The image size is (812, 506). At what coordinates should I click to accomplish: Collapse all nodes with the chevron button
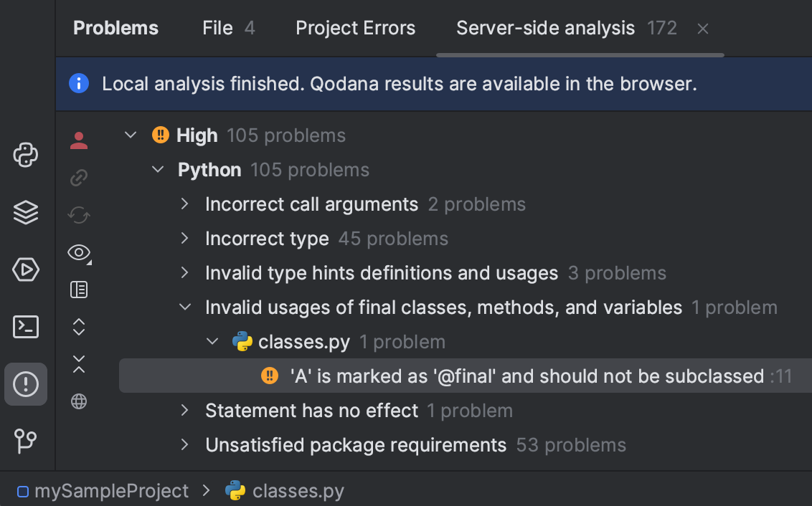point(79,364)
